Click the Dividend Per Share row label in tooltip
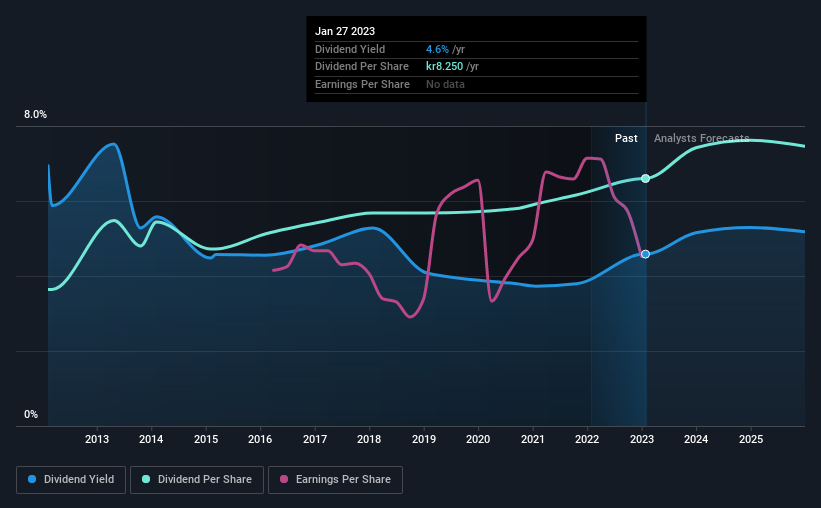The height and width of the screenshot is (508, 821). (x=362, y=67)
